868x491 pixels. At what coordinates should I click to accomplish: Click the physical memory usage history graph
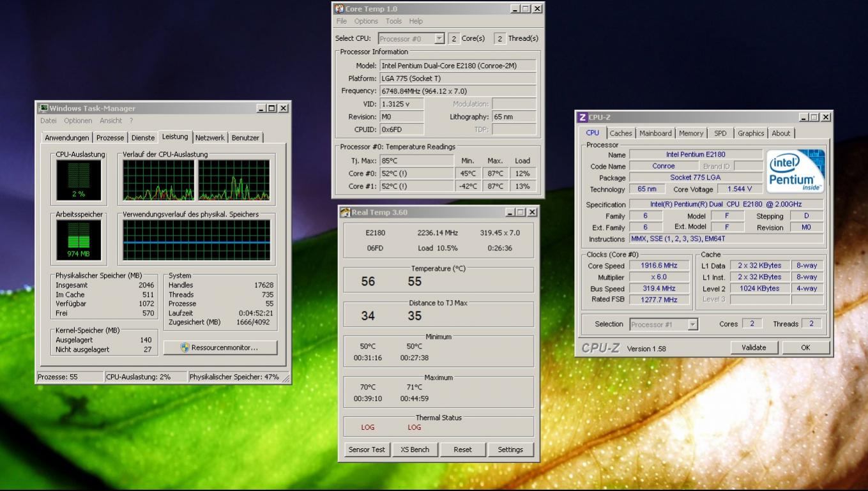point(197,240)
